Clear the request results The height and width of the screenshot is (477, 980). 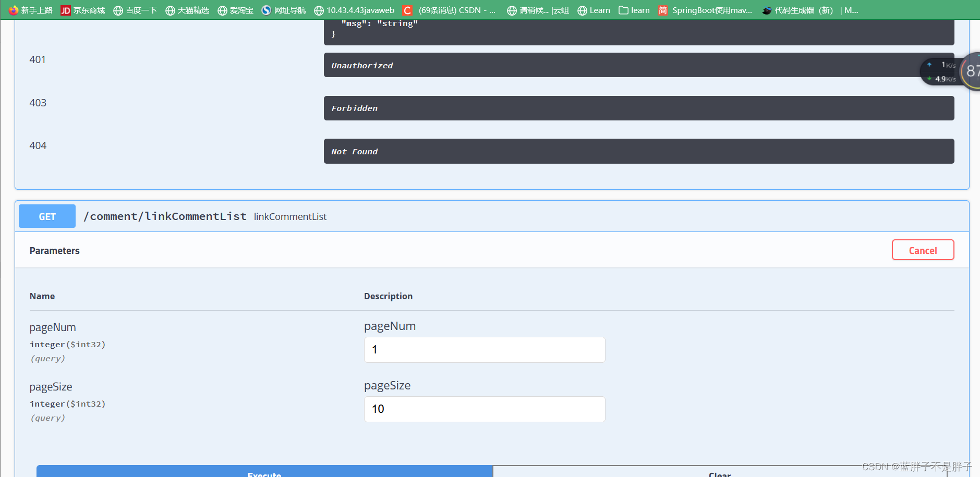pos(720,472)
